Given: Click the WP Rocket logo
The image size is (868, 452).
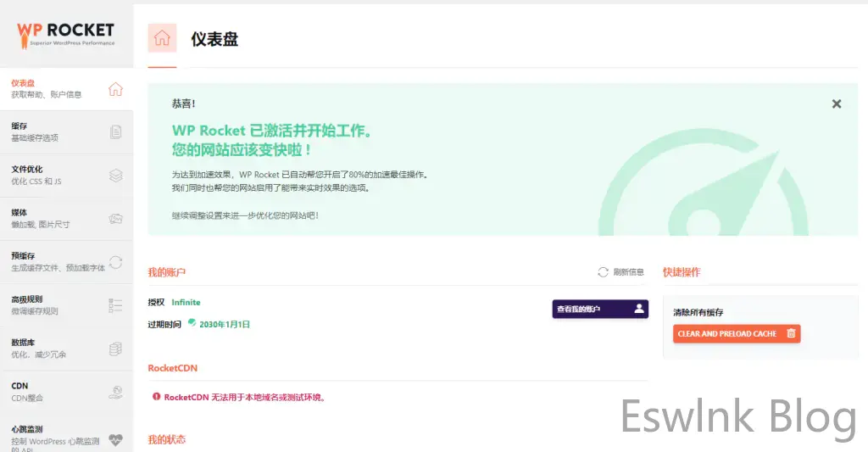Looking at the screenshot, I should click(x=65, y=34).
